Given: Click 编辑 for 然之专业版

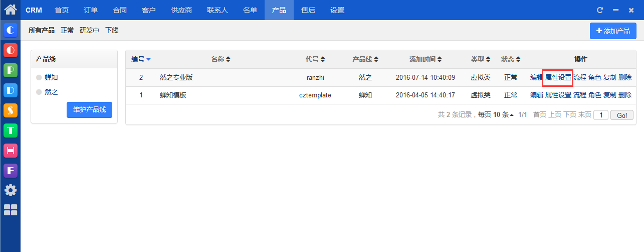Looking at the screenshot, I should pos(536,77).
